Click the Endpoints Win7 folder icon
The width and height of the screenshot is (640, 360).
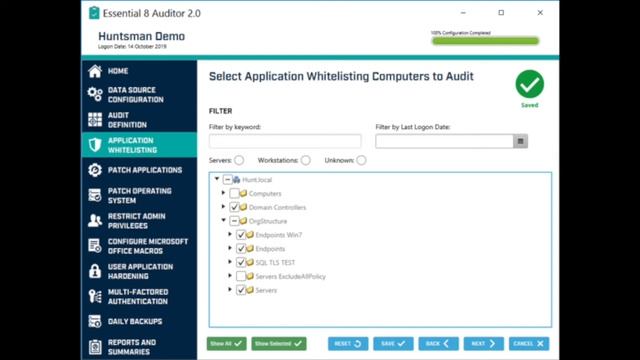250,235
